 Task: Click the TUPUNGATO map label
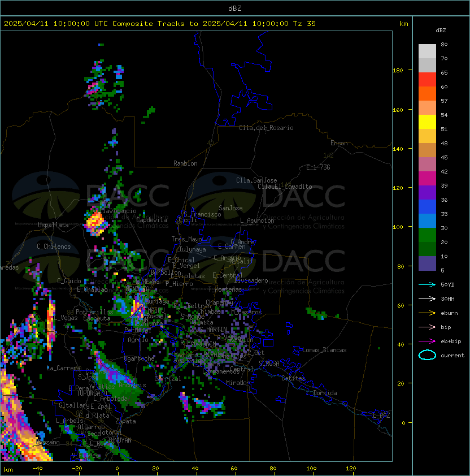(92, 393)
